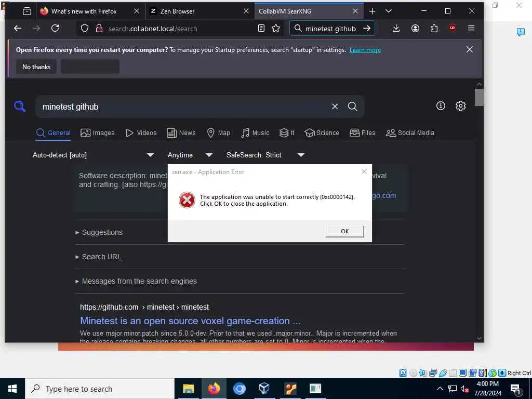
Task: Open the downloads panel
Action: 396,29
